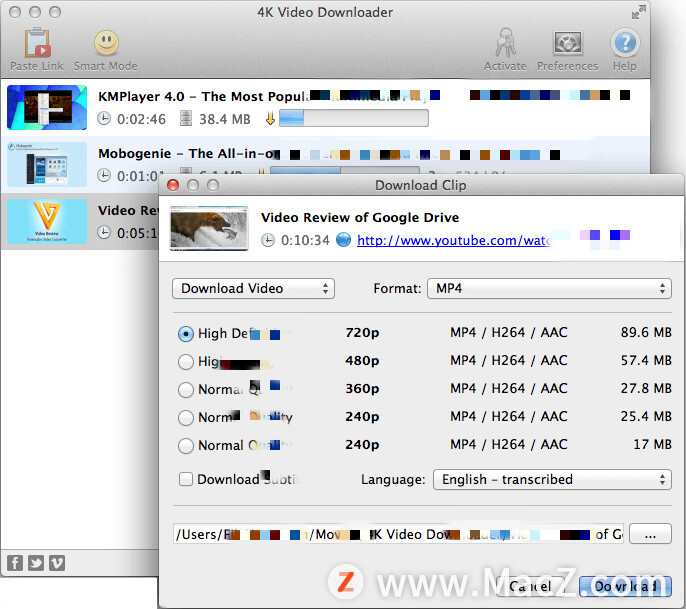Click the '480p' resolution label
Image resolution: width=686 pixels, height=609 pixels.
pyautogui.click(x=362, y=361)
